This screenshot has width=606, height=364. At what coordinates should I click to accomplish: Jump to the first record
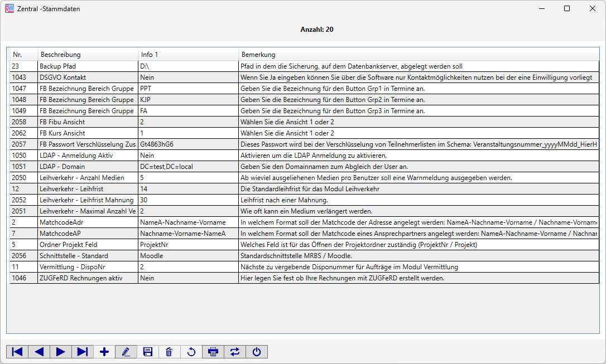(x=17, y=352)
